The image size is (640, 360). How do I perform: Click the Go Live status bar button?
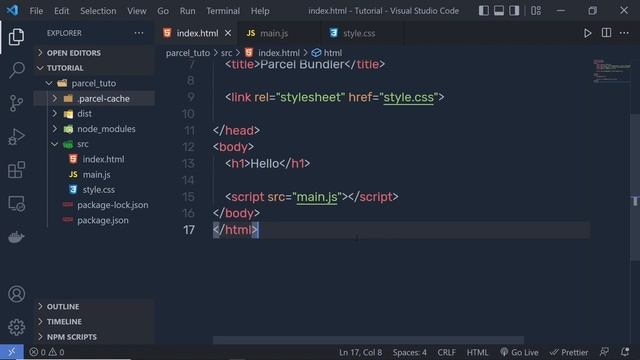click(519, 352)
